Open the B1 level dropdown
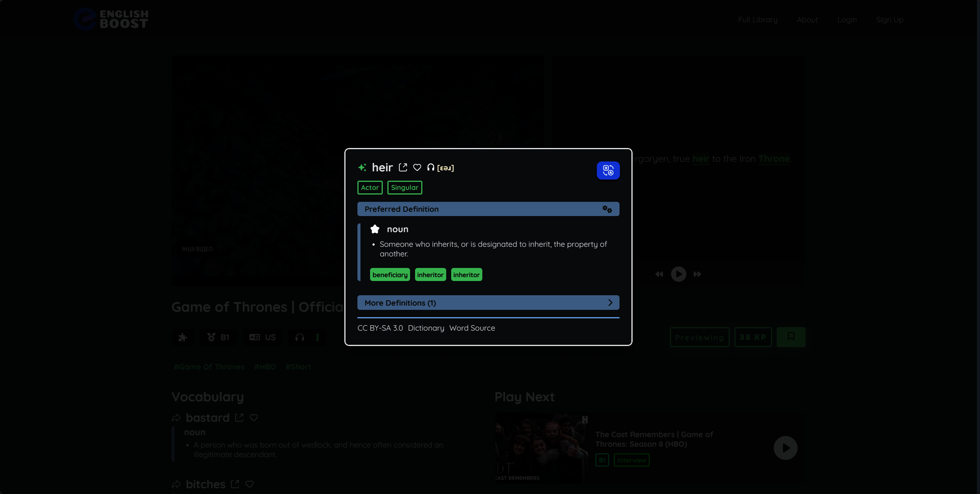Viewport: 980px width, 494px height. coord(218,338)
